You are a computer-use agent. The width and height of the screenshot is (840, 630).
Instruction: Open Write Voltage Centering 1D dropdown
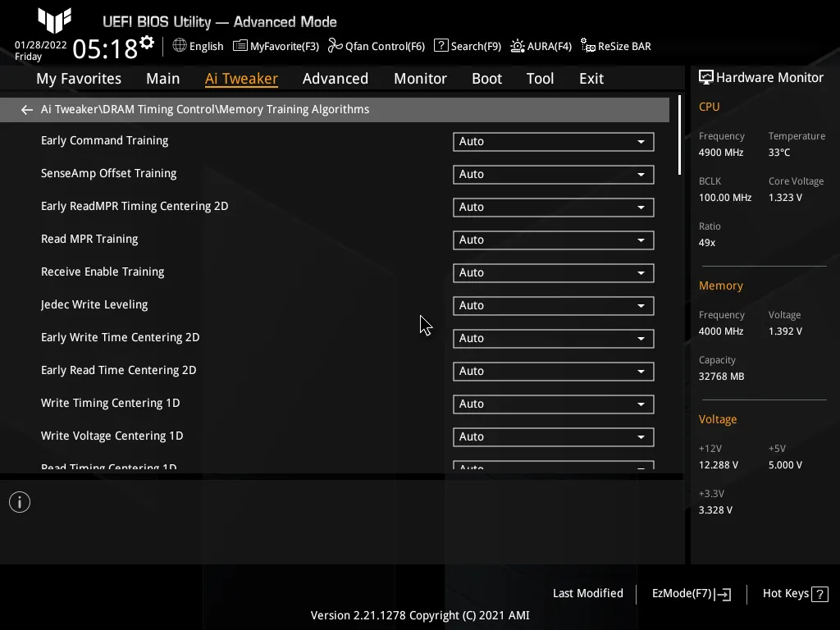pos(554,437)
